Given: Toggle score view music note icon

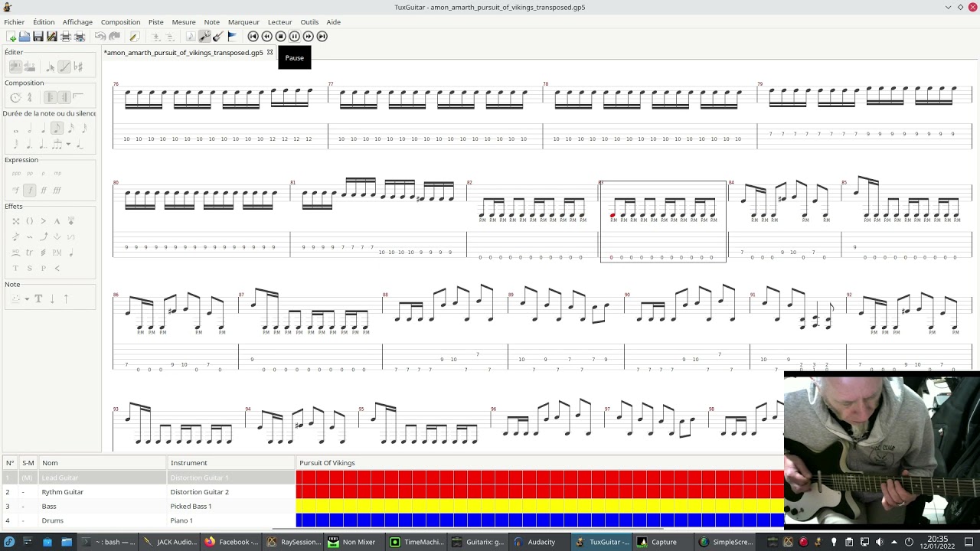Looking at the screenshot, I should 191,36.
